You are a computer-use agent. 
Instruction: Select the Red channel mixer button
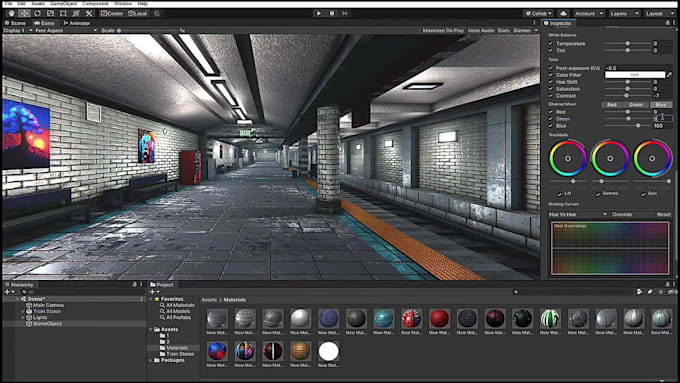pos(612,105)
